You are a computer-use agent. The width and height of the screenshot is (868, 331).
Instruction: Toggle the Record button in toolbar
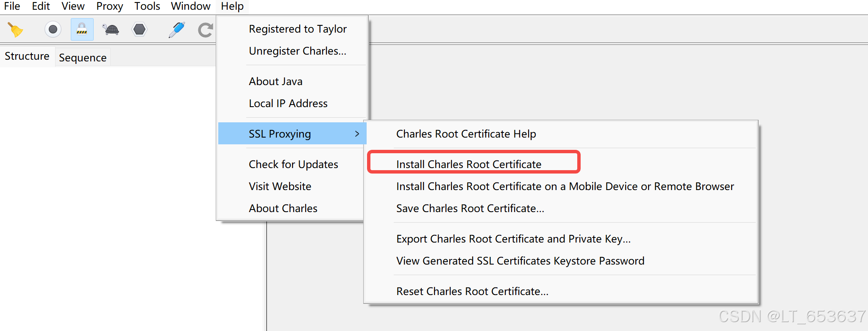tap(53, 30)
